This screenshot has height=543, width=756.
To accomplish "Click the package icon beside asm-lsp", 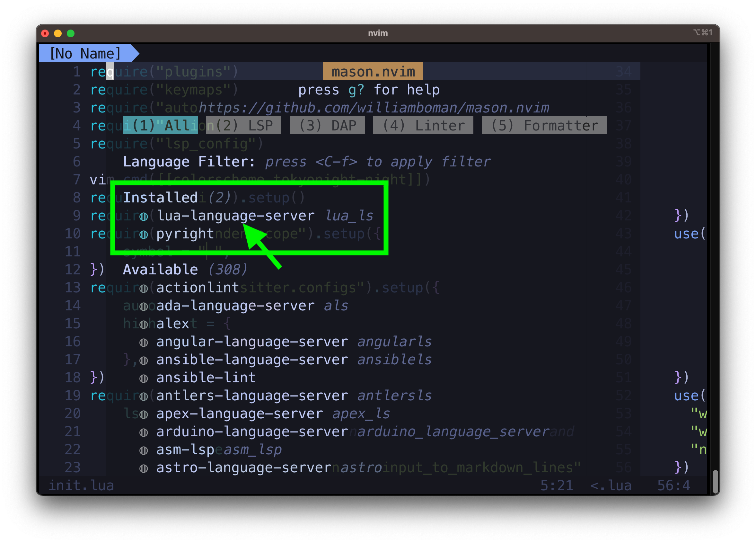I will point(144,450).
